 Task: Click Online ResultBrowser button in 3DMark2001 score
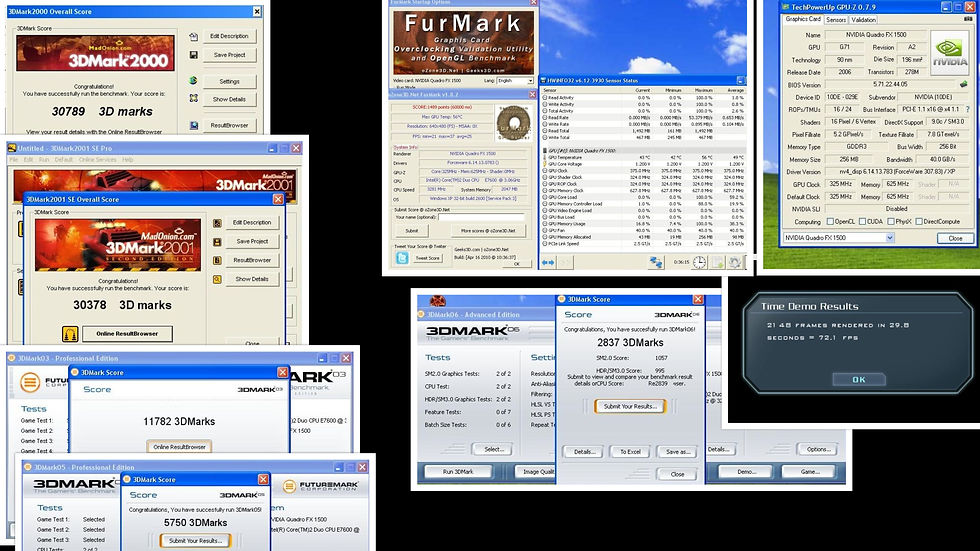click(127, 334)
